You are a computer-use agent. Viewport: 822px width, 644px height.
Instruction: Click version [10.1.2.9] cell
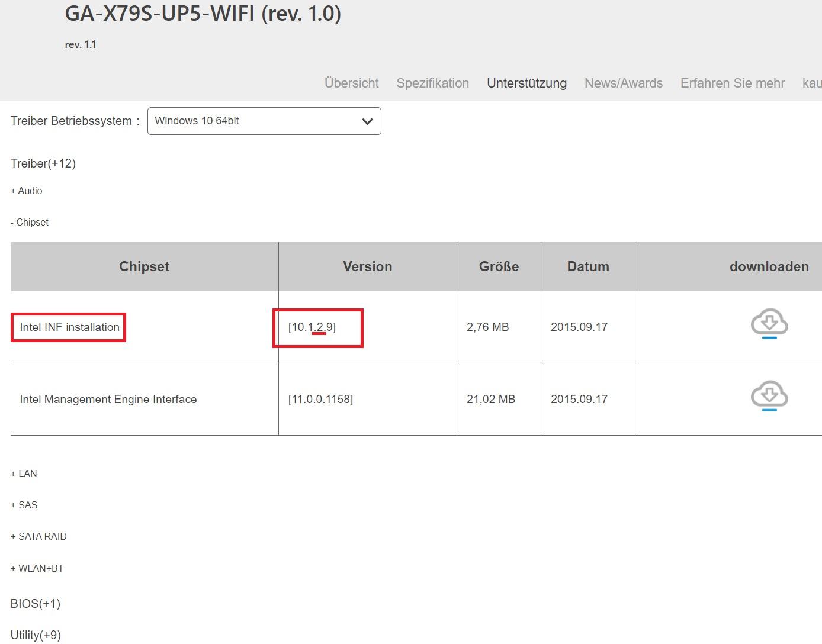pos(312,327)
